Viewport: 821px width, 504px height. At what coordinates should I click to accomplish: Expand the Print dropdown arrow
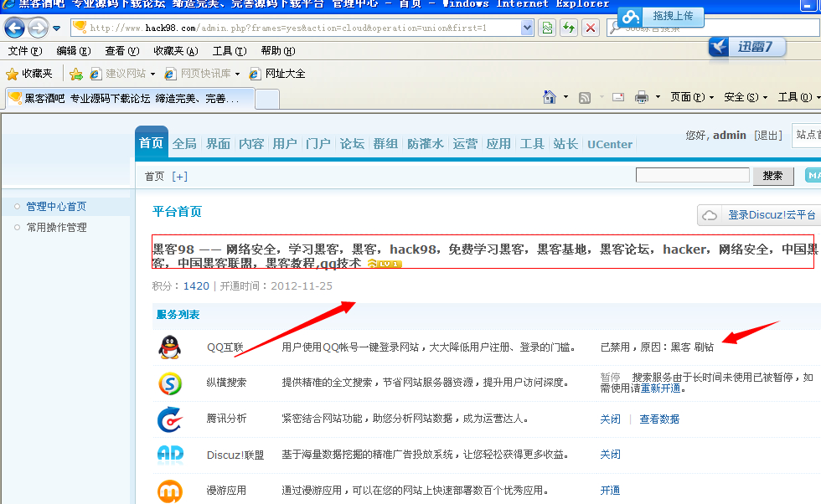(x=658, y=97)
